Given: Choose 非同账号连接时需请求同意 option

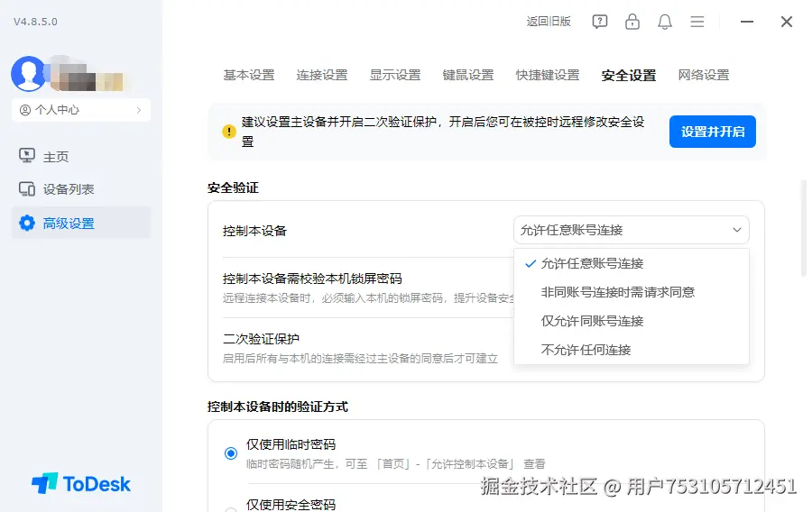Looking at the screenshot, I should tap(632, 292).
